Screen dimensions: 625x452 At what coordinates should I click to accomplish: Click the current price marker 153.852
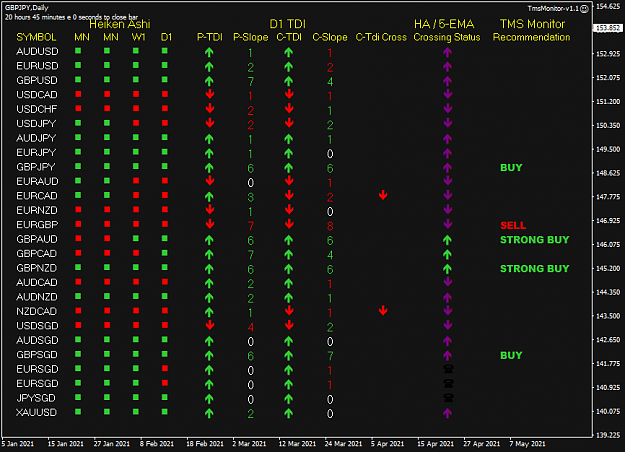(x=608, y=28)
